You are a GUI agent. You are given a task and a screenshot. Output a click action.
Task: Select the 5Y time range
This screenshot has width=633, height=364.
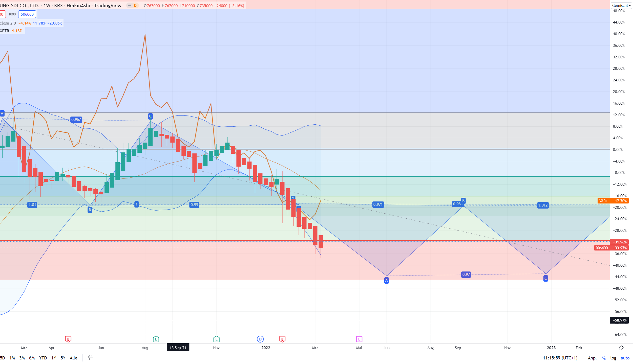(x=63, y=358)
